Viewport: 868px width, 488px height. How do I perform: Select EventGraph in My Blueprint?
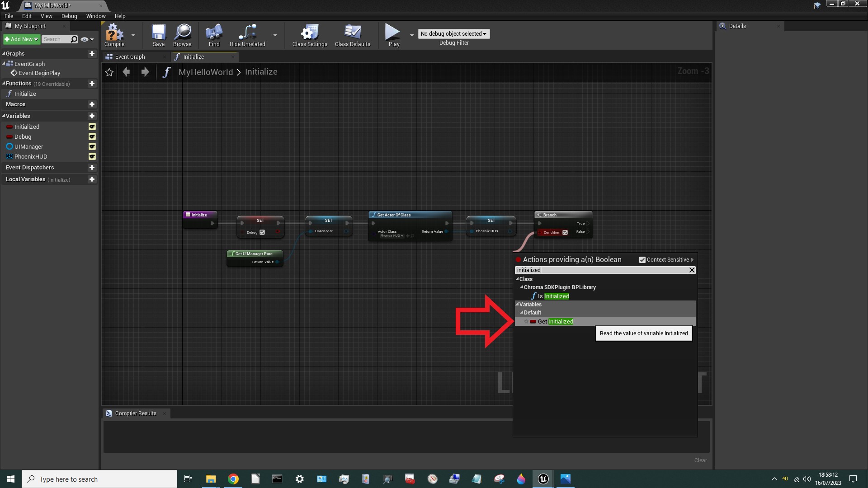pyautogui.click(x=29, y=64)
